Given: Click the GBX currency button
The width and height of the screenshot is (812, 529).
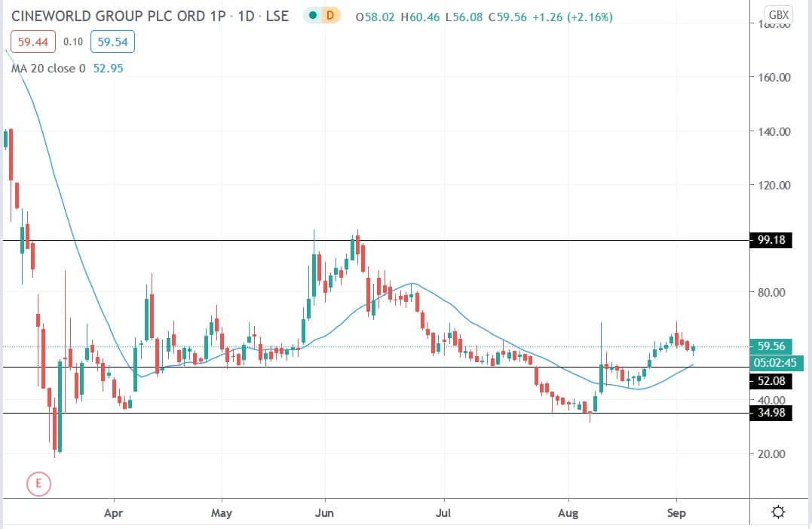Looking at the screenshot, I should click(x=778, y=14).
